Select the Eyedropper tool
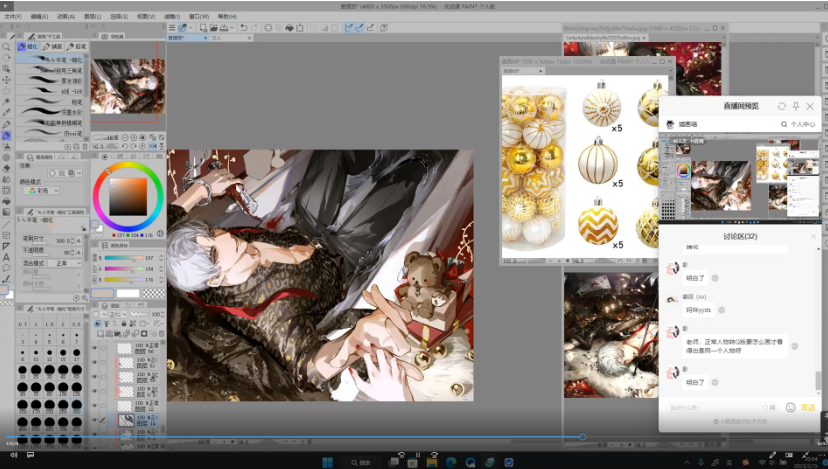 tap(6, 112)
